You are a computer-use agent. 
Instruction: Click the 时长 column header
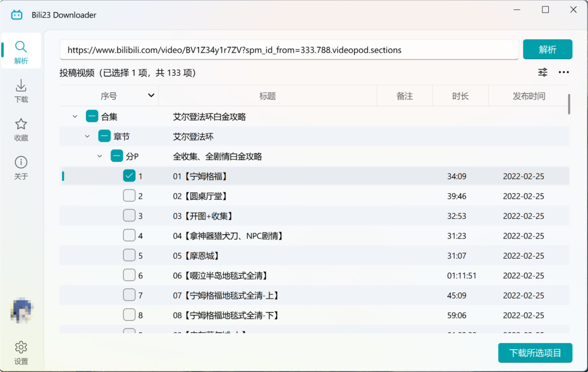click(460, 96)
